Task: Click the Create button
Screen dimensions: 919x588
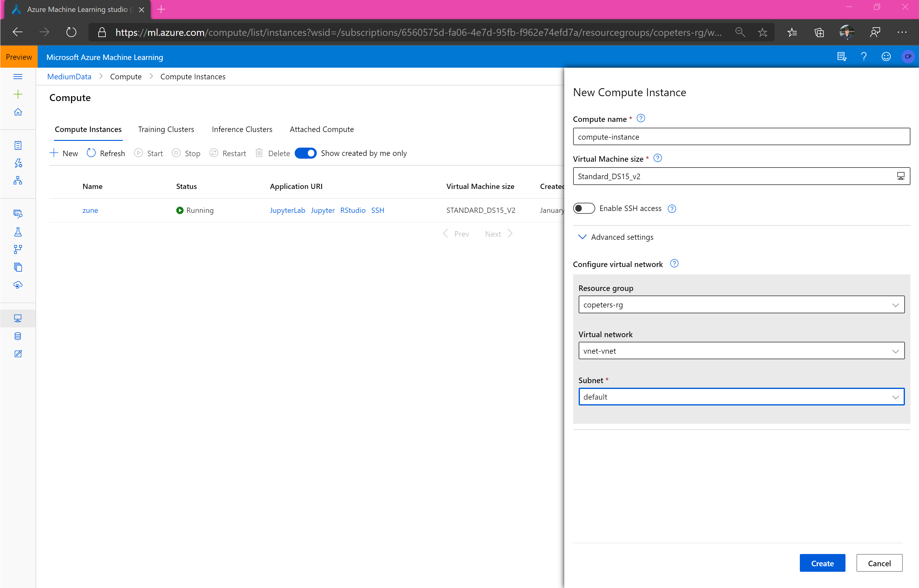Action: click(822, 563)
